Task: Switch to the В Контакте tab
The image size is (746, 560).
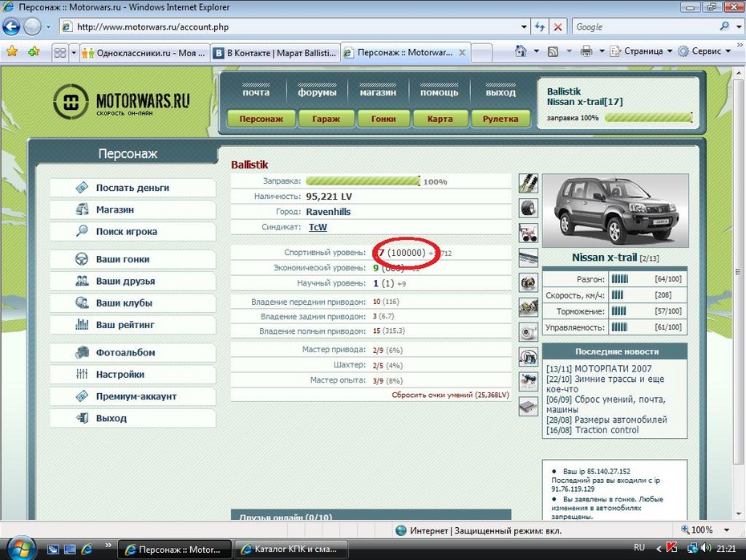Action: pyautogui.click(x=276, y=53)
